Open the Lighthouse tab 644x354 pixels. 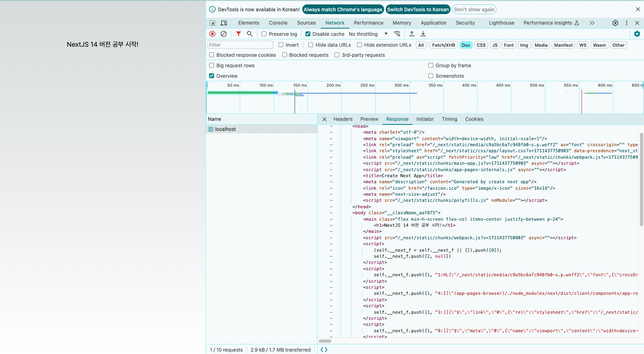click(501, 23)
